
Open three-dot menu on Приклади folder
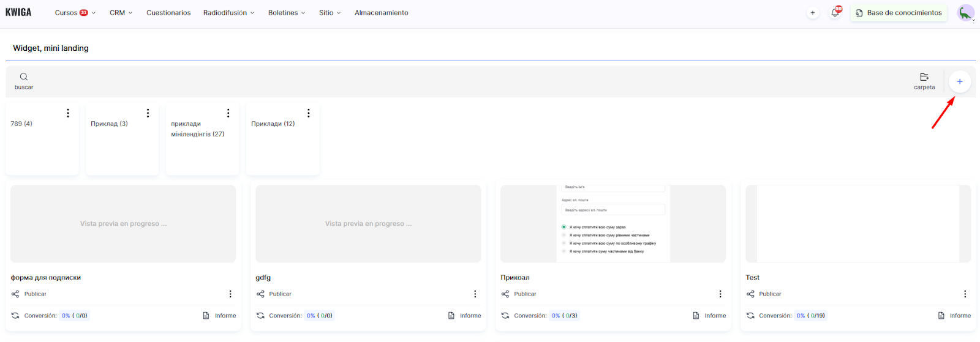(x=309, y=113)
